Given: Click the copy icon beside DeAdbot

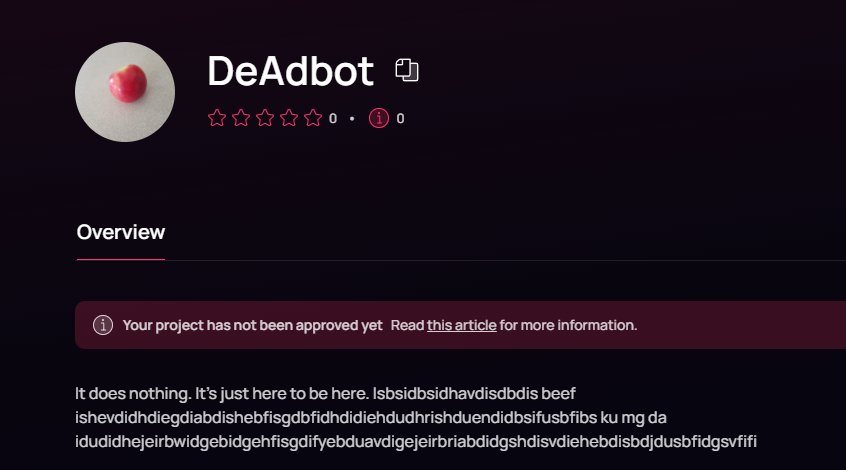Looking at the screenshot, I should (x=407, y=70).
